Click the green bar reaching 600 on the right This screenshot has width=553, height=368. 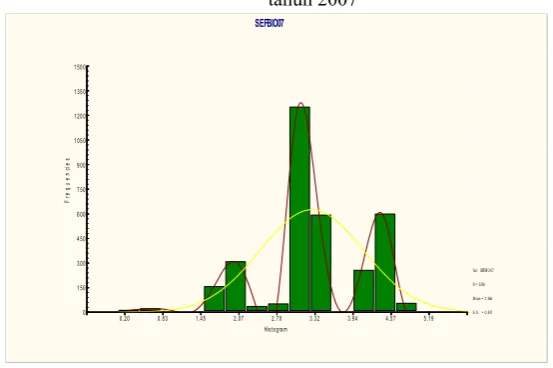(x=385, y=262)
